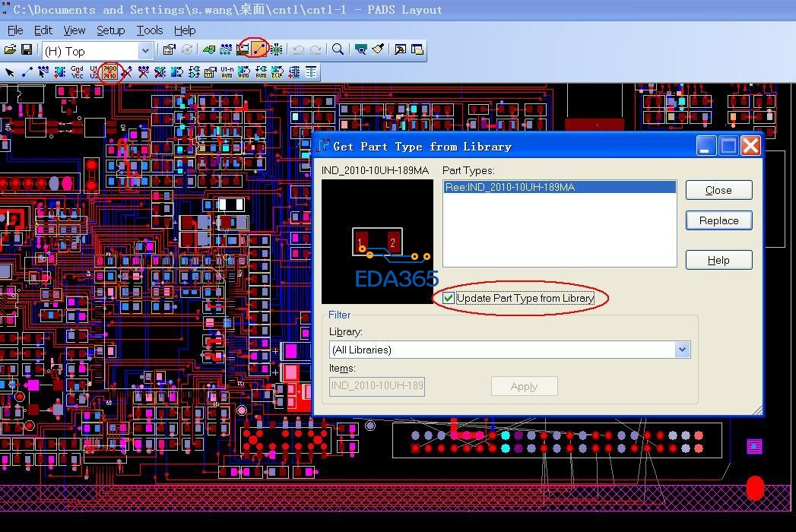
Task: Click the Apply button in Filter
Action: point(525,386)
